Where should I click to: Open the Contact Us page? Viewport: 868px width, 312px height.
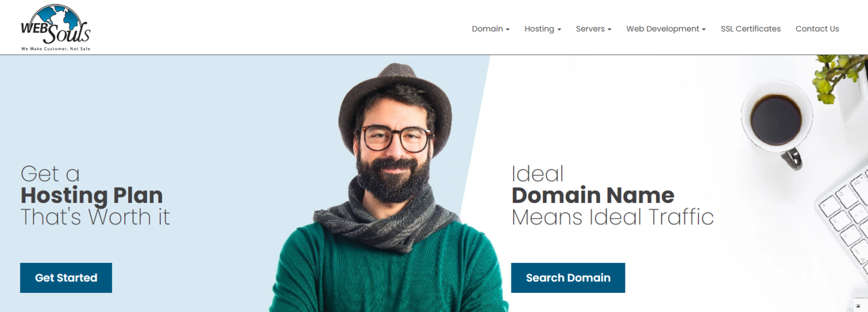[817, 29]
